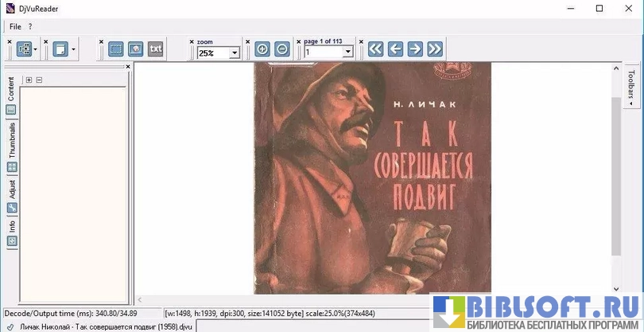Open the page view dropdown arrow
The height and width of the screenshot is (332, 644).
click(x=73, y=50)
